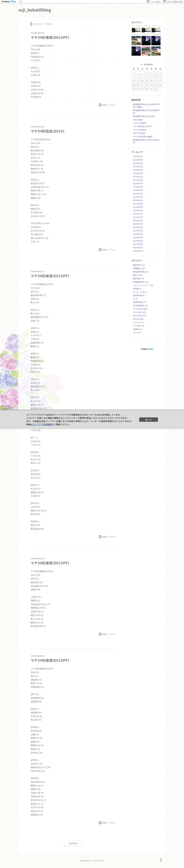184x868 pixels.
Task: Open category 特大貨物輸送 (10)
Action: [140, 306]
